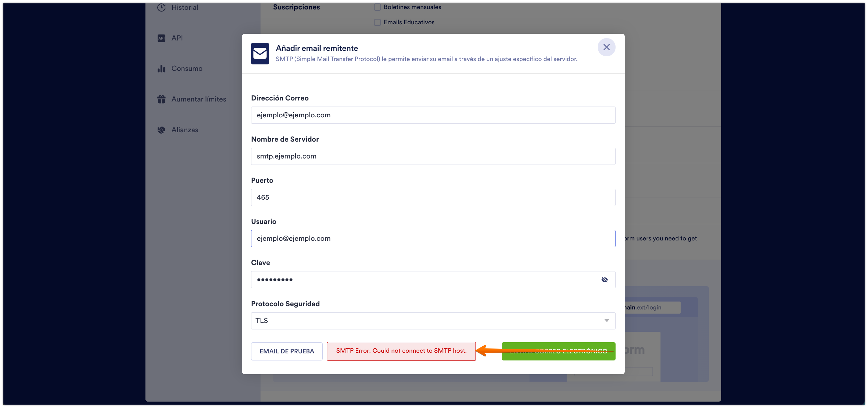
Task: Enable the Boletines mensuales checkbox
Action: [x=377, y=7]
